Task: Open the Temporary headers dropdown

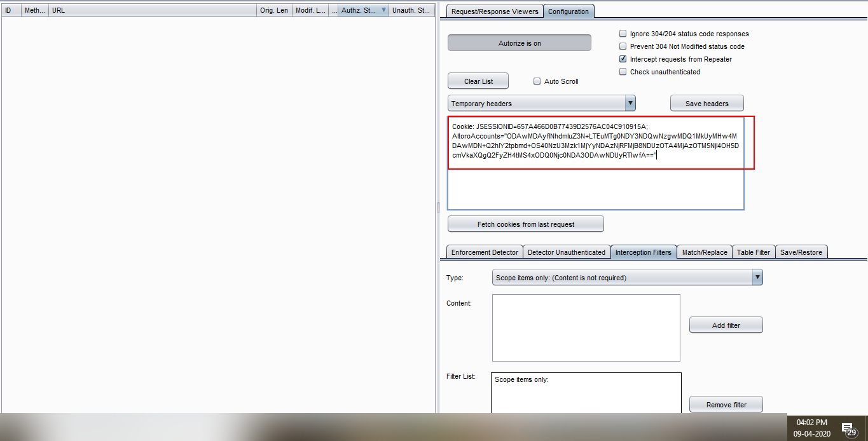Action: tap(541, 104)
